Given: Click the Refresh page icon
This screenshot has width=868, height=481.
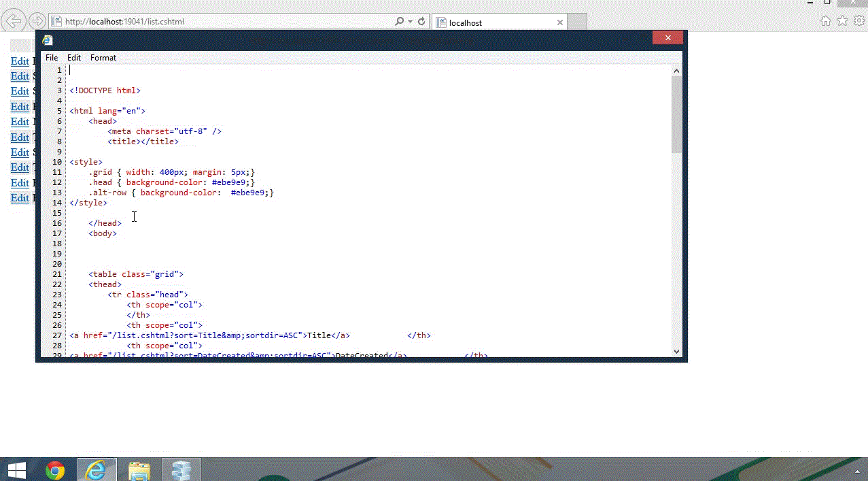Looking at the screenshot, I should pyautogui.click(x=421, y=22).
